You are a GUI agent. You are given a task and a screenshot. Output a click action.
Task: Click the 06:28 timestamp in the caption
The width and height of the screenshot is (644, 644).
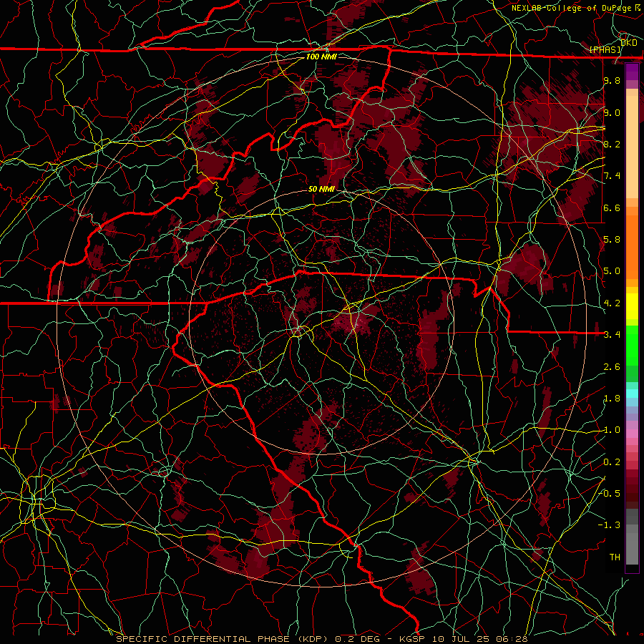point(513,639)
